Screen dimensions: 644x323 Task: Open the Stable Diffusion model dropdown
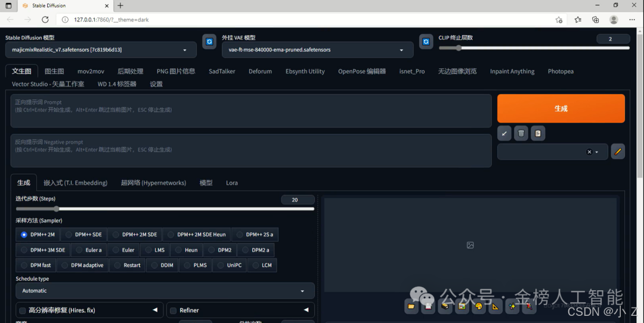click(x=101, y=49)
